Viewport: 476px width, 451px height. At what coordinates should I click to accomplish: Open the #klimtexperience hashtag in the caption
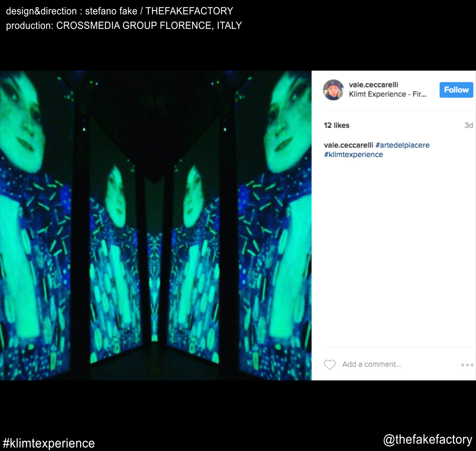(353, 154)
